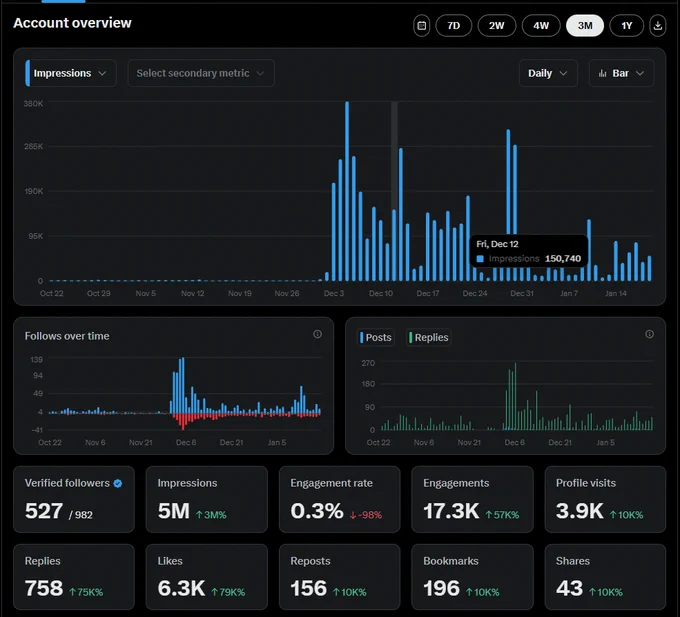Click the verified badge next to Verified followers

(118, 483)
